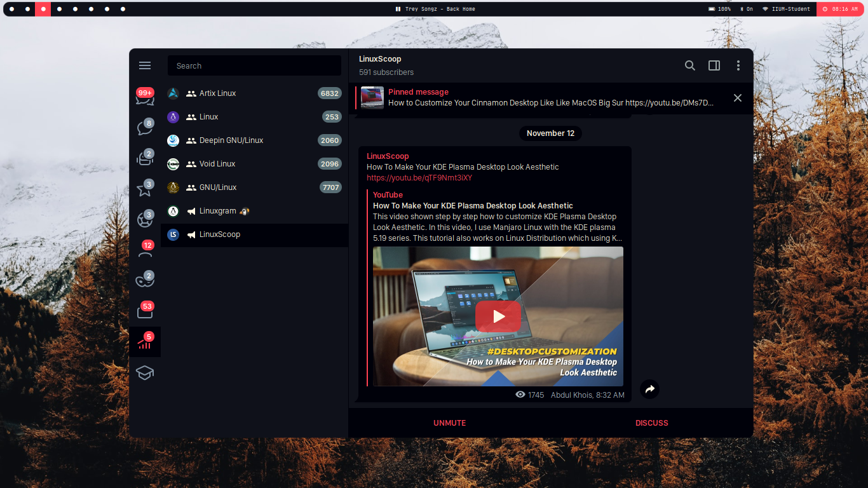Screen dimensions: 868x488
Task: Select the Deepin GNU/Linux group chat
Action: pos(254,140)
